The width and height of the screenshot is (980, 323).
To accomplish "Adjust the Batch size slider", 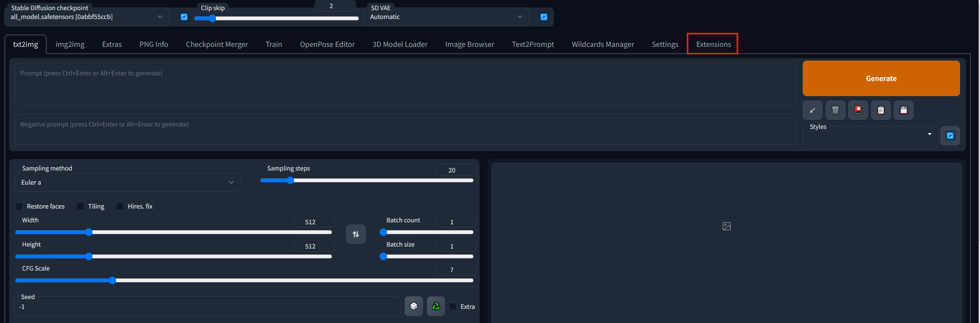I will (427, 257).
